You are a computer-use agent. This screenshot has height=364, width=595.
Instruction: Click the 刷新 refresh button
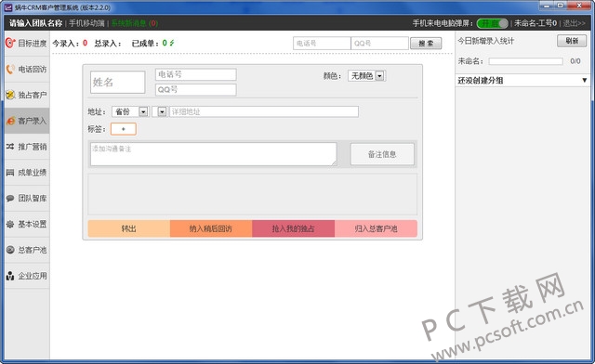572,41
